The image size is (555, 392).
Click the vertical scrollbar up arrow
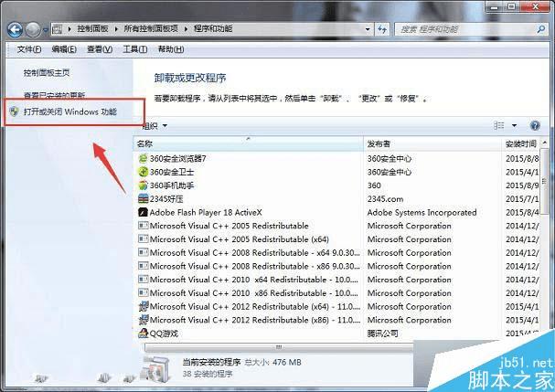point(545,143)
